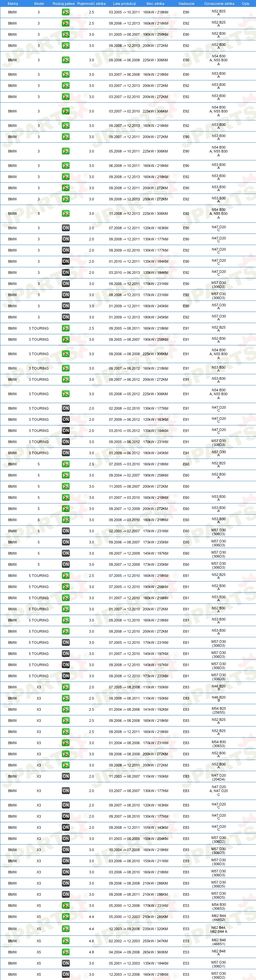Click diesel ON icon in 09.2005 -> 12.2011 E90 row
Viewport: 256px width, 980px height.
click(x=66, y=283)
